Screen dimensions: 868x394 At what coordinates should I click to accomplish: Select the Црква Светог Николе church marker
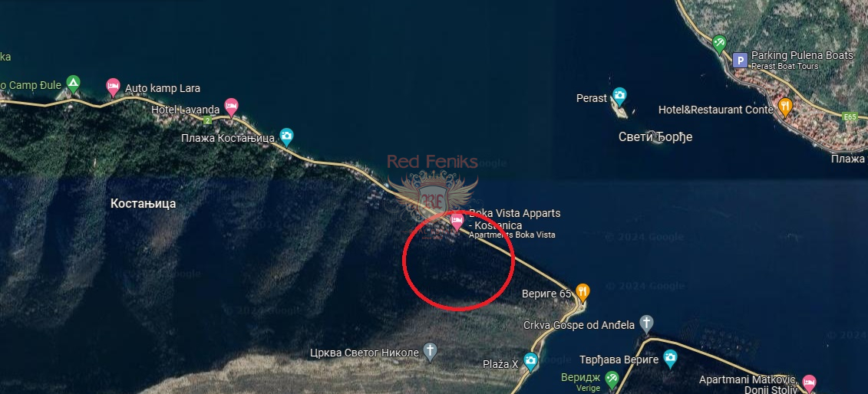430,351
